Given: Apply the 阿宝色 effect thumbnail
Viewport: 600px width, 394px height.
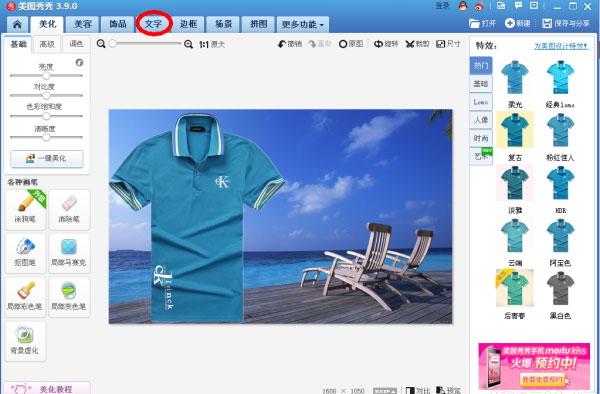Looking at the screenshot, I should [x=560, y=235].
